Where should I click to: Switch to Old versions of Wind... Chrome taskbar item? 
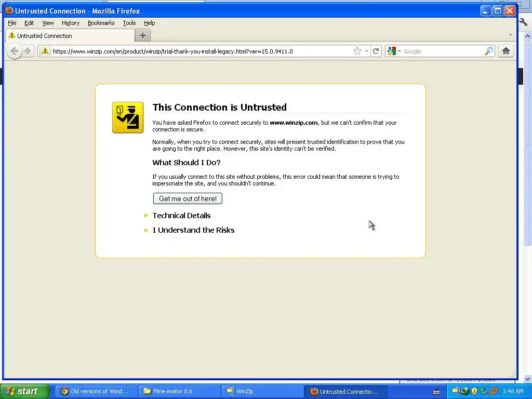coord(96,391)
